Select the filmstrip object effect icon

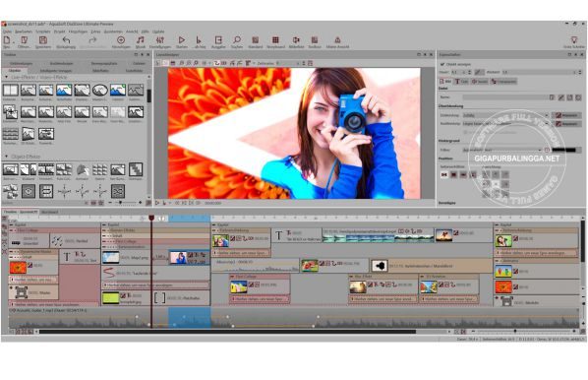pyautogui.click(x=46, y=170)
